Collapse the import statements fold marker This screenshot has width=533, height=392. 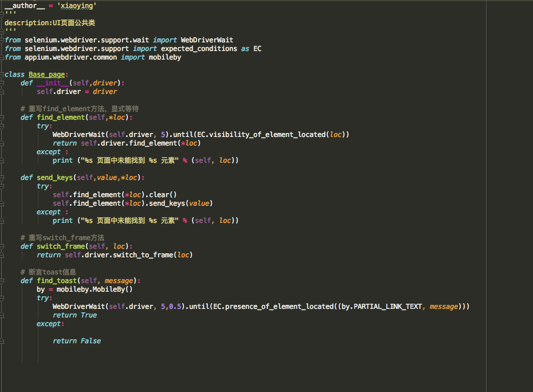pyautogui.click(x=2, y=40)
